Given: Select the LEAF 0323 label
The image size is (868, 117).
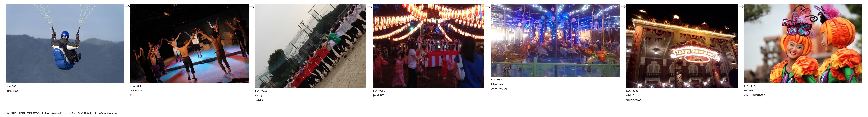Looking at the screenshot, I should (750, 86).
